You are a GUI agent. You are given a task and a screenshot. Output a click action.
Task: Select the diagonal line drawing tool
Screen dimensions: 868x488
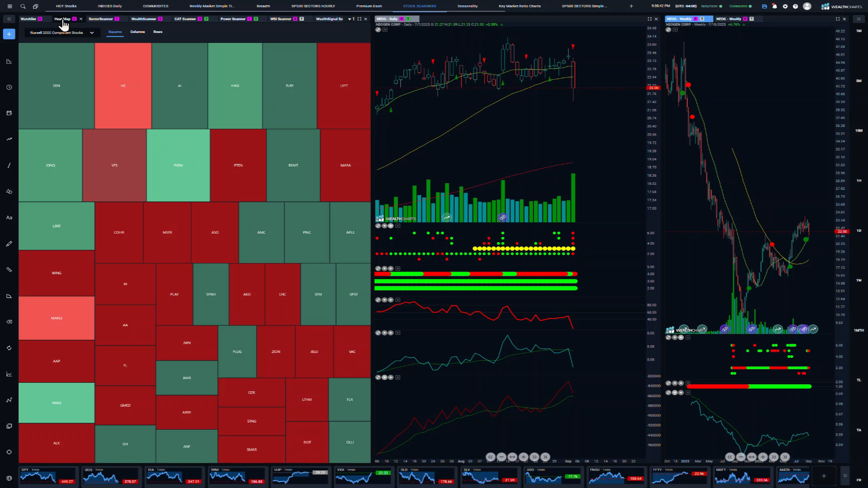click(x=9, y=165)
